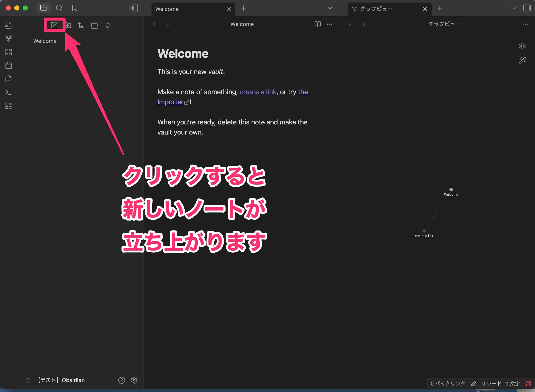Viewport: 535px width, 392px height.
Task: Change the file sort order
Action: [81, 25]
